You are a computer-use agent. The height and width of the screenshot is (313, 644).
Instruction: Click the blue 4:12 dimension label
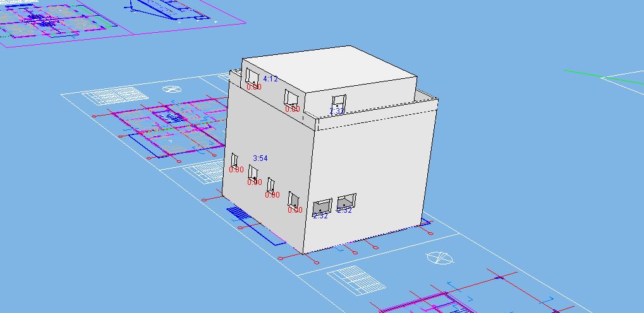coord(270,79)
